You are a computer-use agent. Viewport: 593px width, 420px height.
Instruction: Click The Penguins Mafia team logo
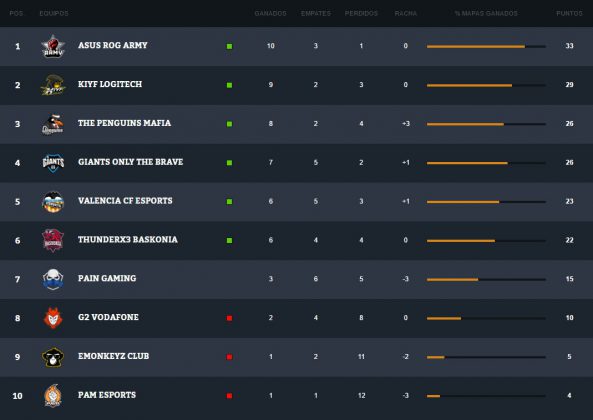pos(53,124)
